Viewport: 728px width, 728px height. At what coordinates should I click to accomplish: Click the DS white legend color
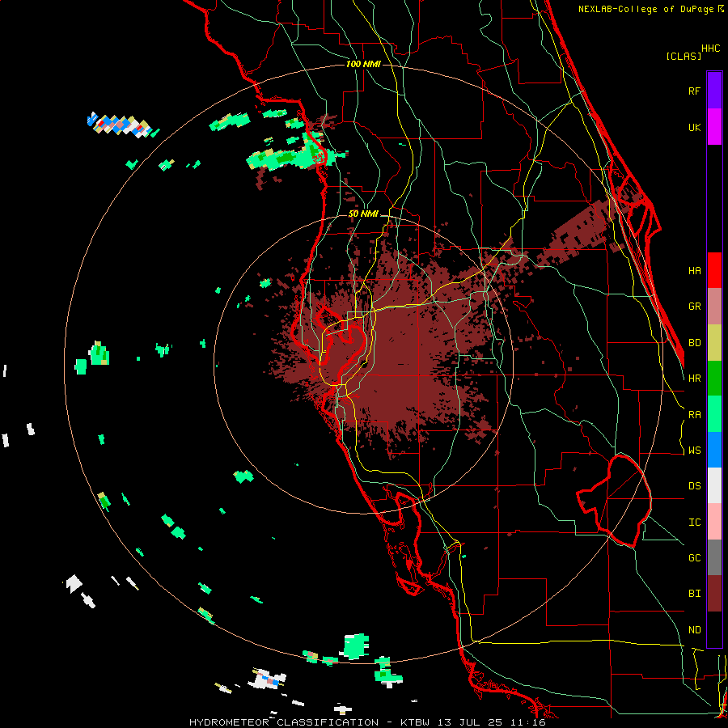pos(714,485)
